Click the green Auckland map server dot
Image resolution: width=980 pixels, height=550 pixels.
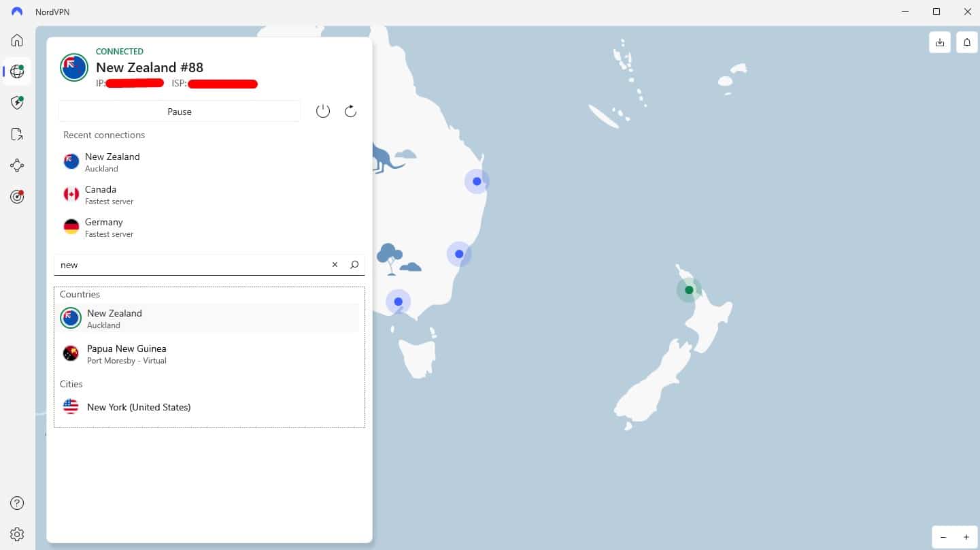click(689, 290)
